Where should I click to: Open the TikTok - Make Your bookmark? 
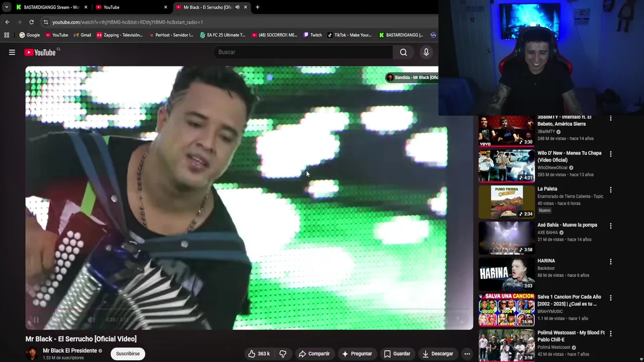tap(349, 35)
